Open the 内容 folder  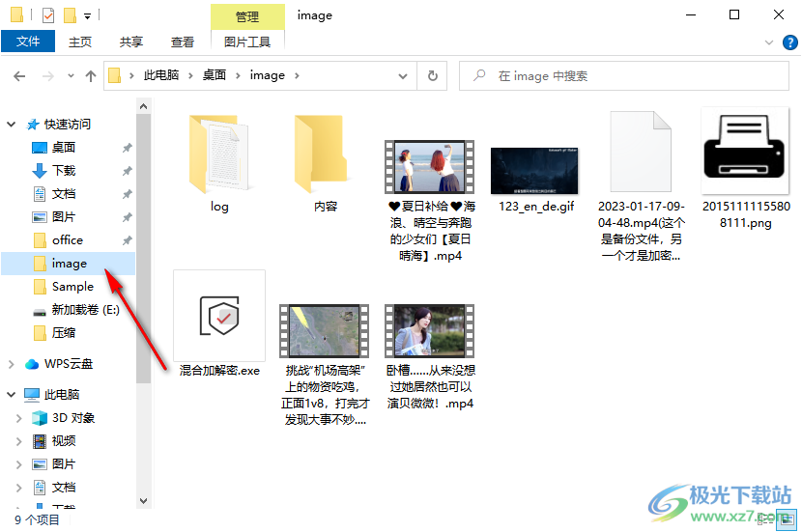pos(325,162)
